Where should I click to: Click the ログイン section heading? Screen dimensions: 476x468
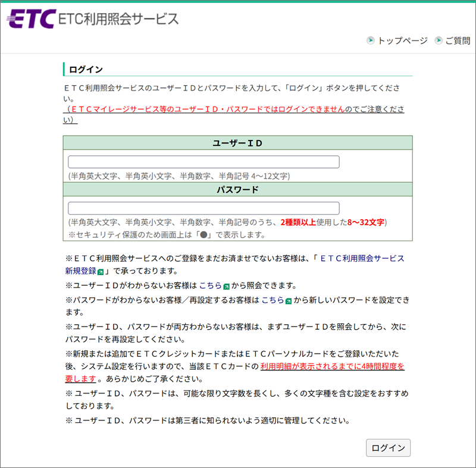pos(86,70)
